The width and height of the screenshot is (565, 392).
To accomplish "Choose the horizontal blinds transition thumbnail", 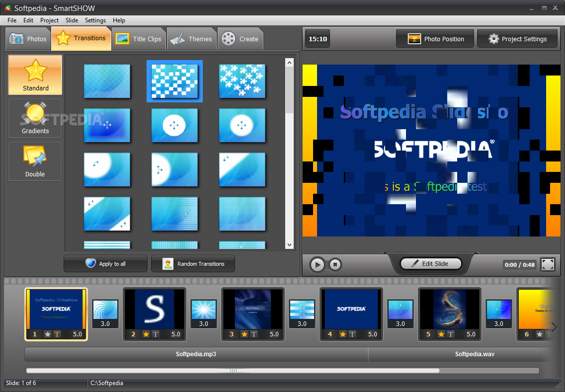I will 174,214.
